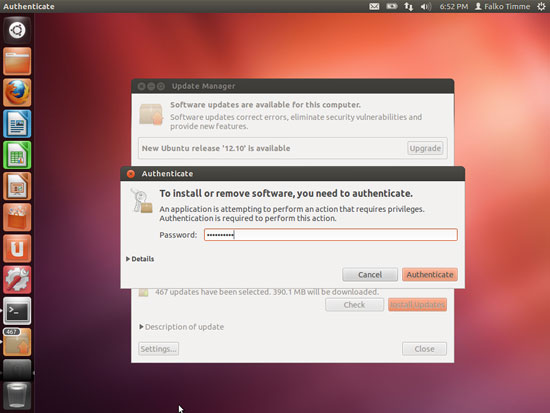The width and height of the screenshot is (550, 413).
Task: Open Update Manager icon with 467 badge
Action: coord(17,342)
